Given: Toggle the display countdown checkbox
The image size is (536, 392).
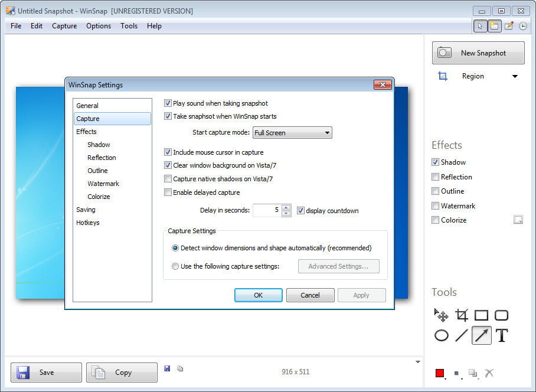Looking at the screenshot, I should [300, 211].
